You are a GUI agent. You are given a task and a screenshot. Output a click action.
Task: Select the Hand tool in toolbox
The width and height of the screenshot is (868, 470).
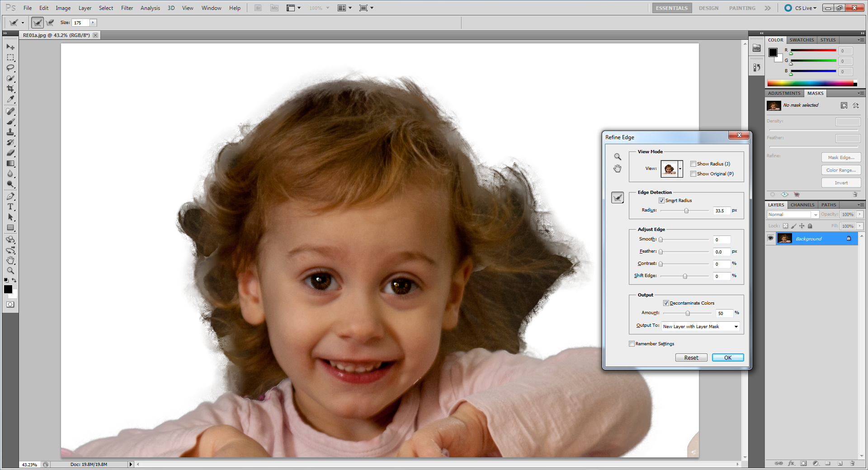[10, 260]
